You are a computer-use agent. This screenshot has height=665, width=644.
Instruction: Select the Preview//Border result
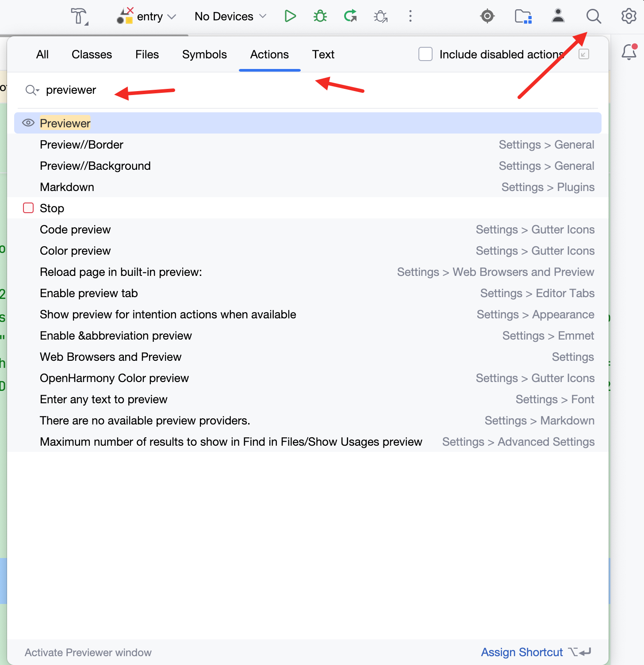[308, 145]
